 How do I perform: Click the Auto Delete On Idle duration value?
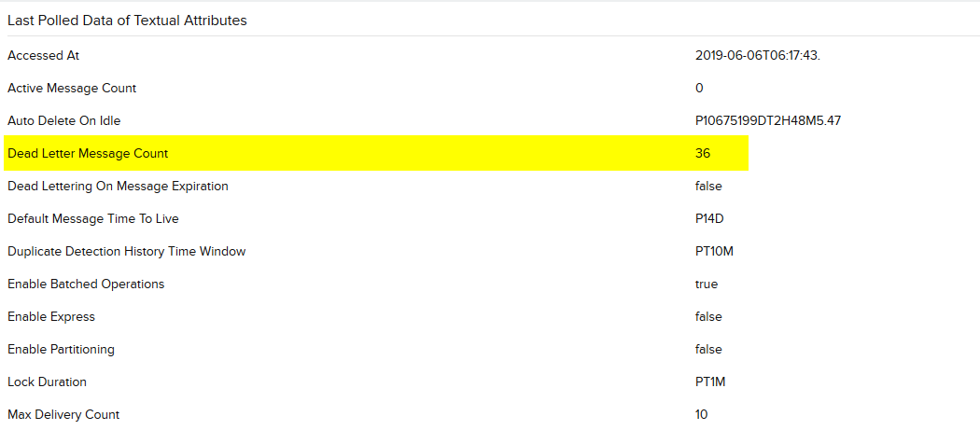pos(768,120)
